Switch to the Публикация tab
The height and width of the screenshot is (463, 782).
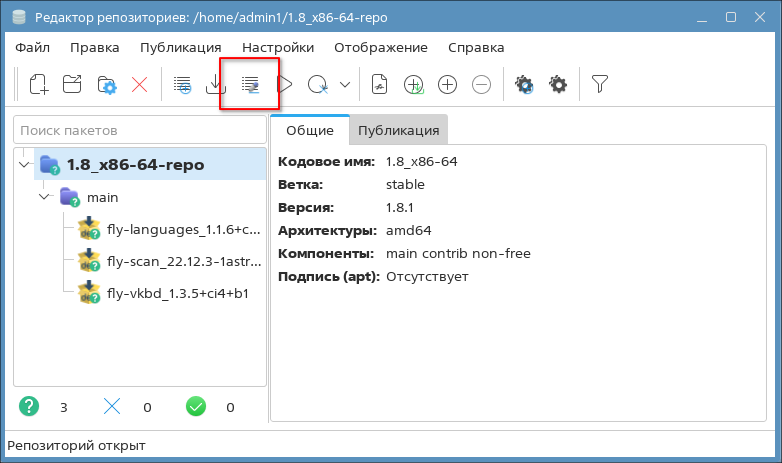pos(398,130)
